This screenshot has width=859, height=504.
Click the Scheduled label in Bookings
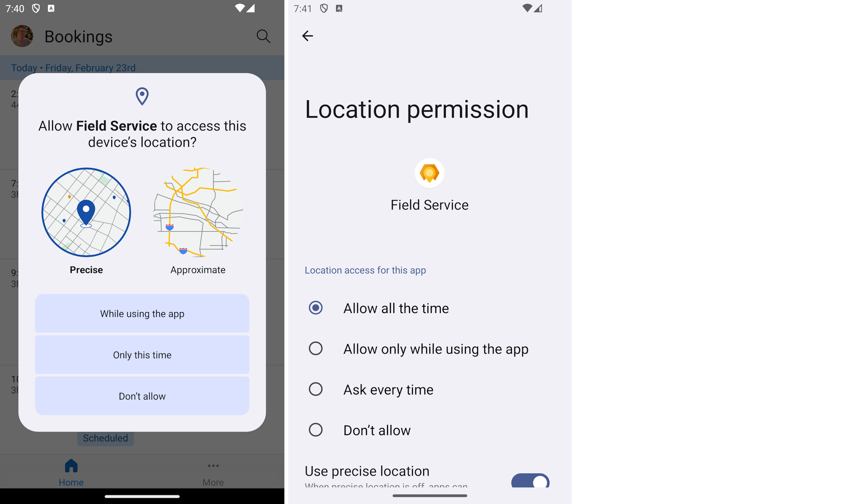click(x=105, y=438)
